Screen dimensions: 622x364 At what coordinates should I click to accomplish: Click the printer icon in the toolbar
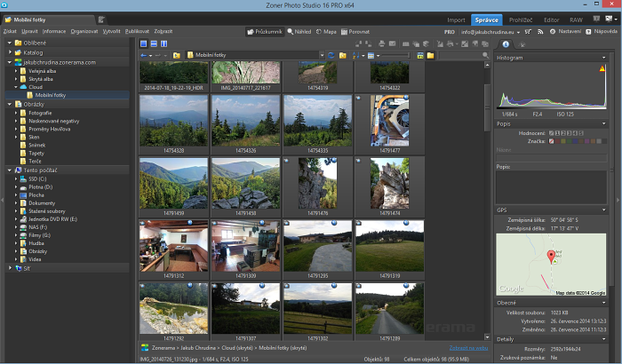[x=381, y=44]
